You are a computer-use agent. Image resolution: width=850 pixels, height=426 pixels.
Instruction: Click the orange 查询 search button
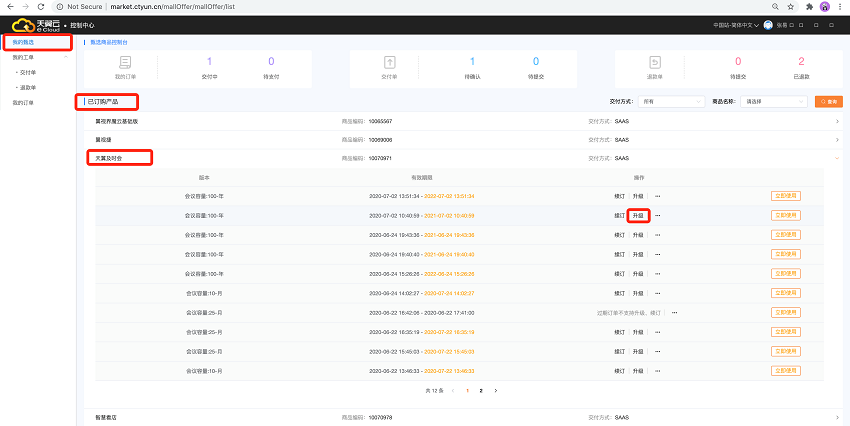coord(828,101)
